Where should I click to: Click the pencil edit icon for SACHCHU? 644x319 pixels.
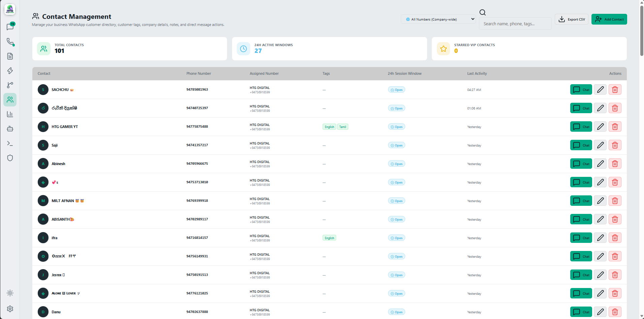pyautogui.click(x=600, y=90)
